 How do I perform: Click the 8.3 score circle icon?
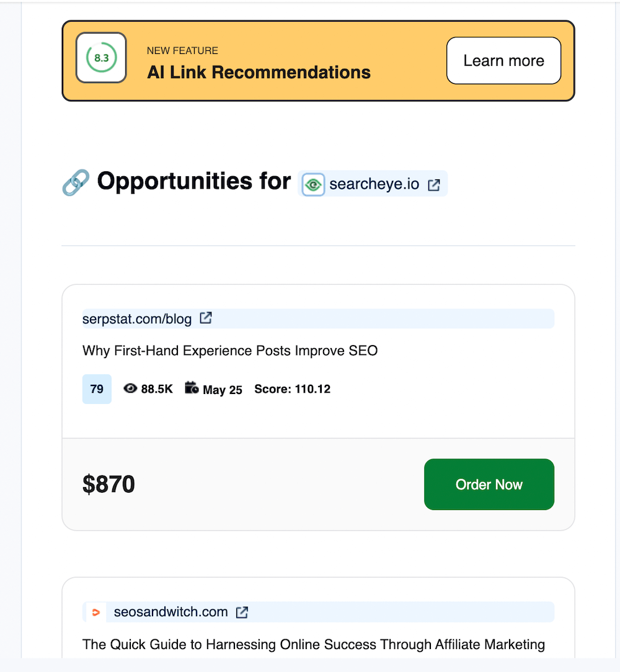101,58
